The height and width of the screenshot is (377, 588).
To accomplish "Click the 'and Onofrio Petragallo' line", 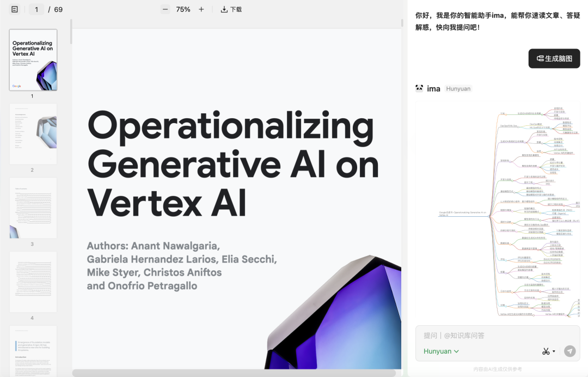I will pos(142,286).
